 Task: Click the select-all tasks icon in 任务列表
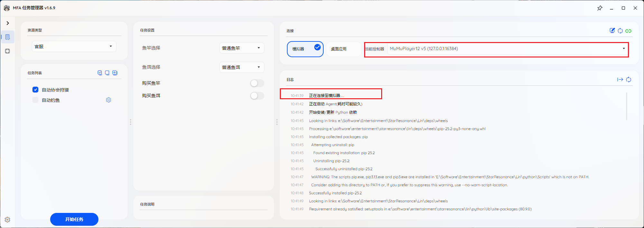[x=100, y=73]
